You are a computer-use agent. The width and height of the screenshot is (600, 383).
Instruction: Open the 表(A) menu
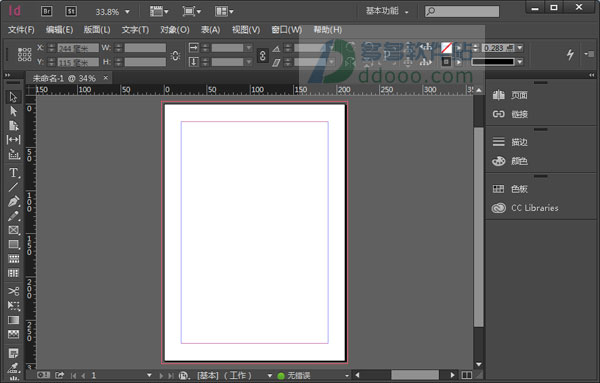[x=210, y=30]
